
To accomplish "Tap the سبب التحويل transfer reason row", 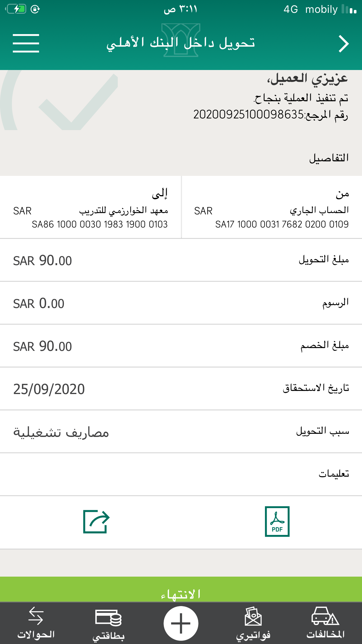I will tap(181, 432).
